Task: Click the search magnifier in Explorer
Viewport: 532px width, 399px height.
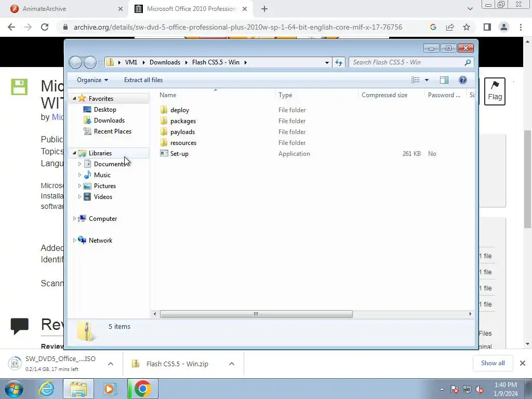Action: pos(468,62)
